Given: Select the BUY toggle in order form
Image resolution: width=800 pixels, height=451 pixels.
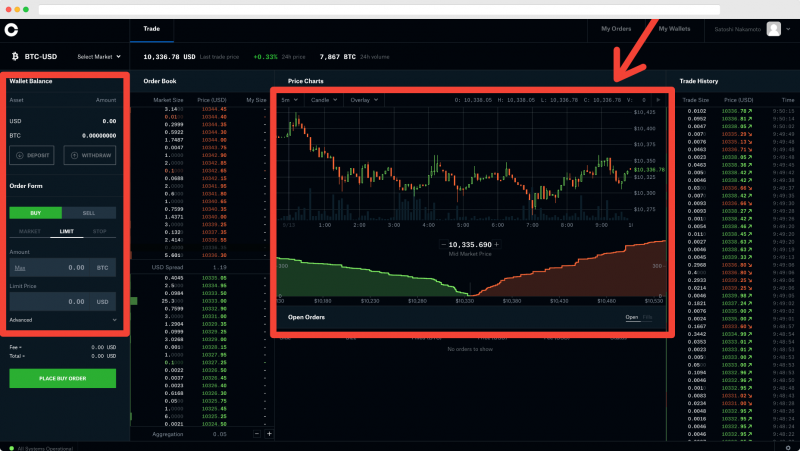Looking at the screenshot, I should (35, 213).
